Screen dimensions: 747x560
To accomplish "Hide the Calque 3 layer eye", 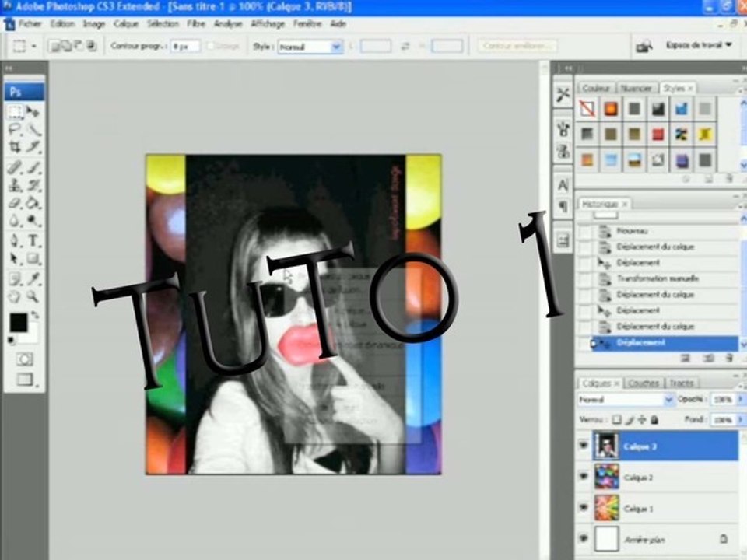I will pyautogui.click(x=584, y=446).
